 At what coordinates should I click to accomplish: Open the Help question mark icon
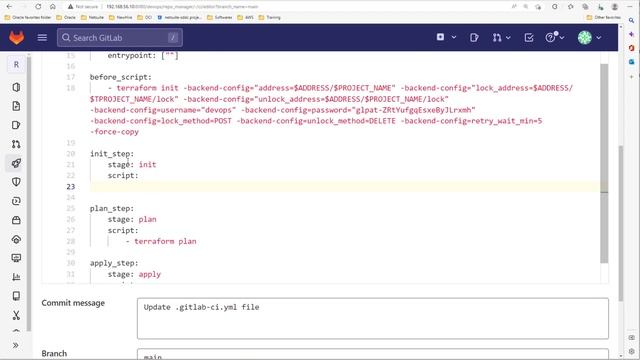(x=550, y=38)
